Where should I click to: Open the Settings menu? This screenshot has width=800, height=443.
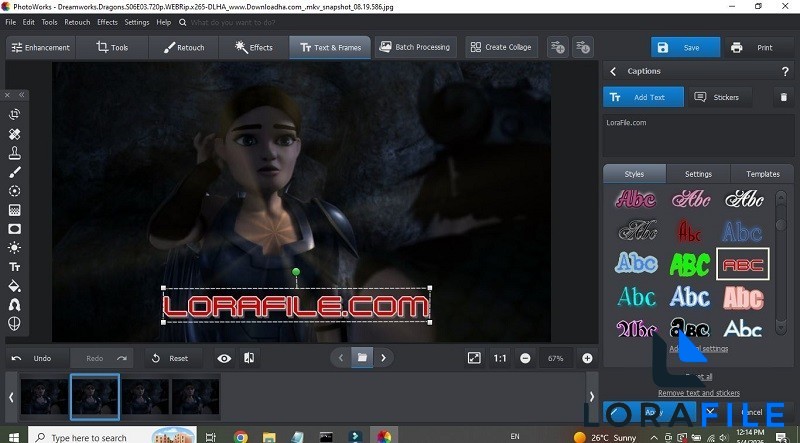tap(137, 22)
